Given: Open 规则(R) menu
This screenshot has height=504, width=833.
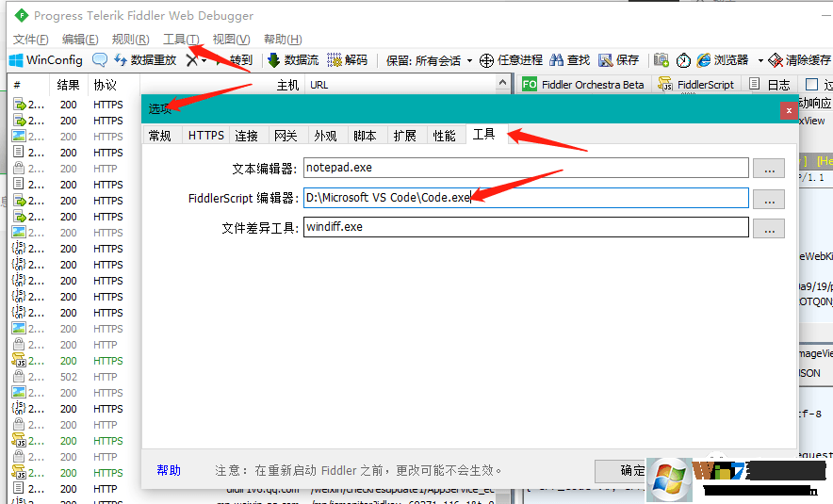Looking at the screenshot, I should pos(131,40).
